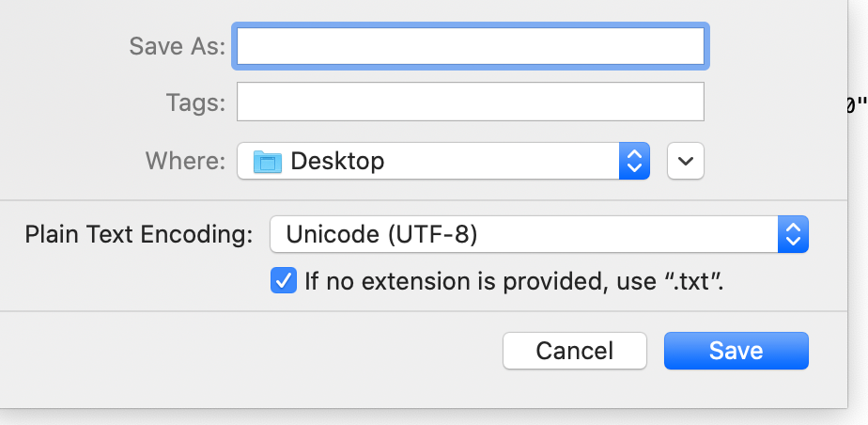Toggle "If no extension is provided" label
868x425 pixels.
tap(514, 281)
